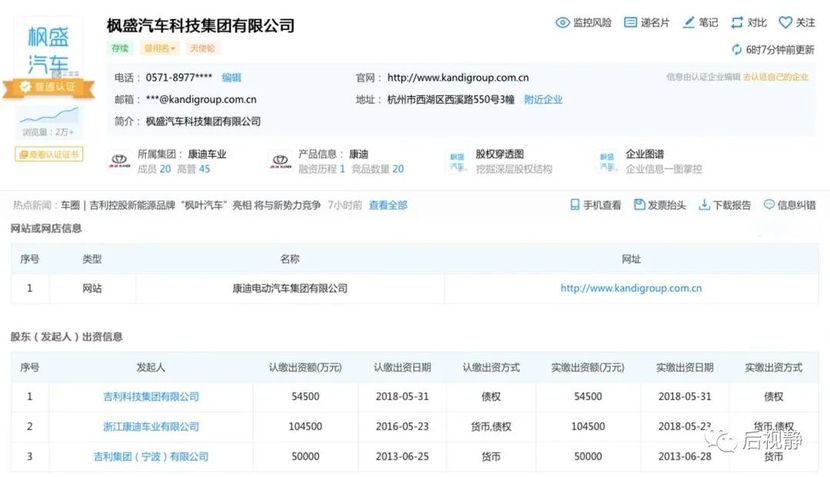Viewport: 830px width, 477px height.
Task: Click the 股权穿透图 thumbnail icon
Action: click(x=457, y=161)
